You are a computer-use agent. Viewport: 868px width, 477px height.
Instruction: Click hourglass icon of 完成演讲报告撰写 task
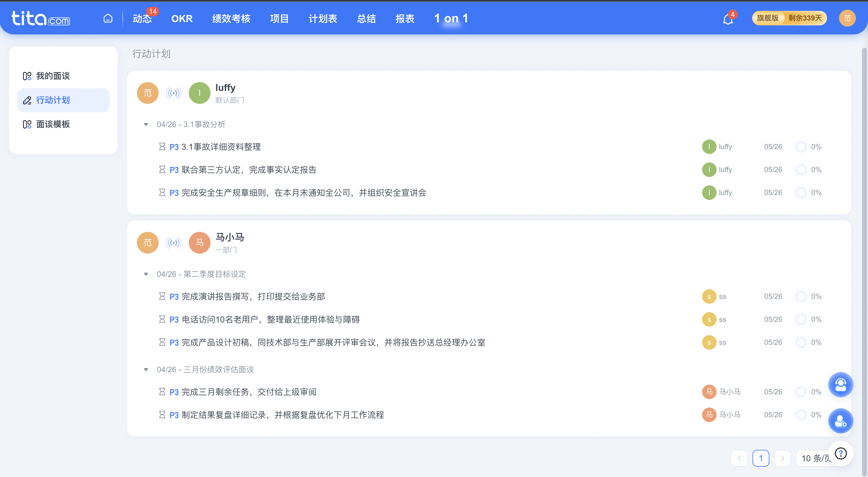point(162,296)
